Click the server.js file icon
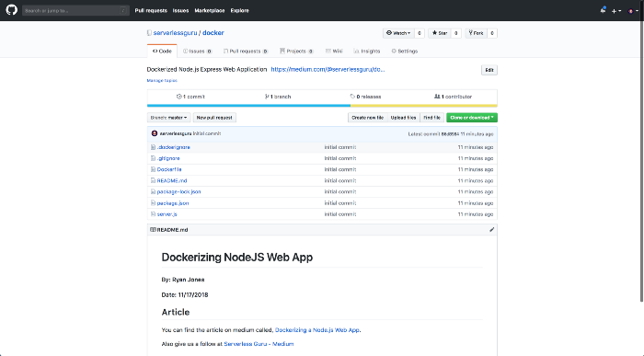The image size is (644, 356). (153, 214)
